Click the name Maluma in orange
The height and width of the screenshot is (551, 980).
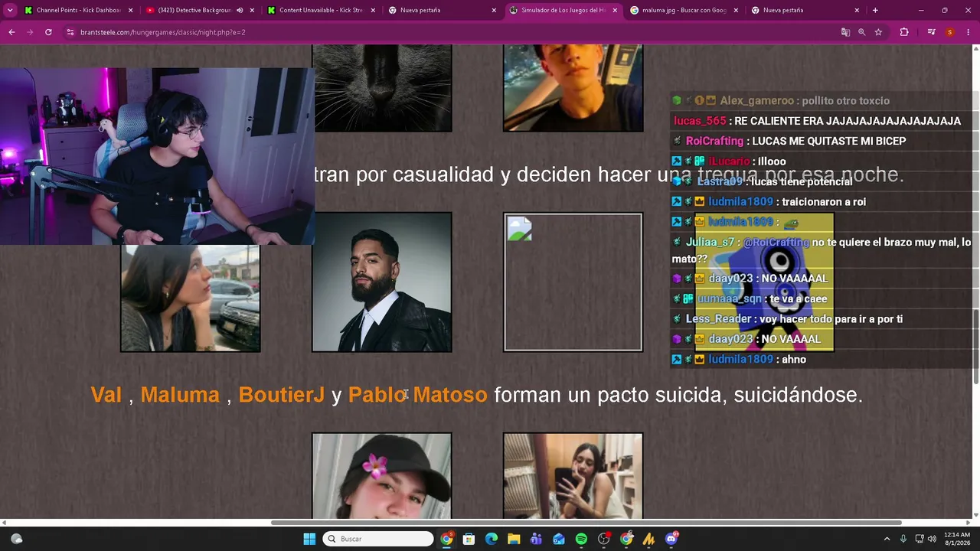(x=180, y=395)
